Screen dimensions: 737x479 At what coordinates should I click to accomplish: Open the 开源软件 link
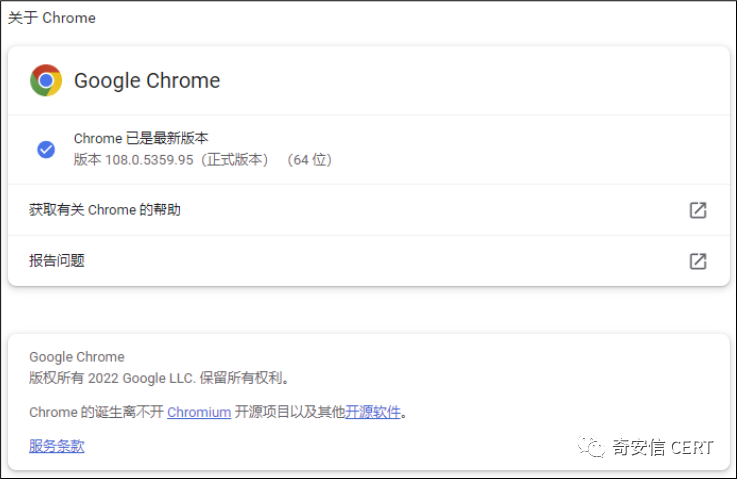[x=373, y=412]
